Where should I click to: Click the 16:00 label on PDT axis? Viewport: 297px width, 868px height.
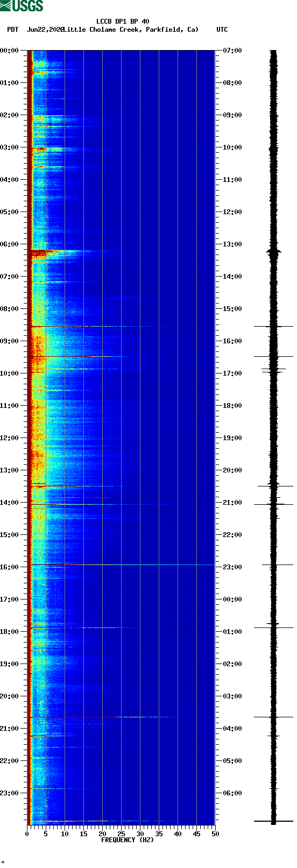click(10, 567)
